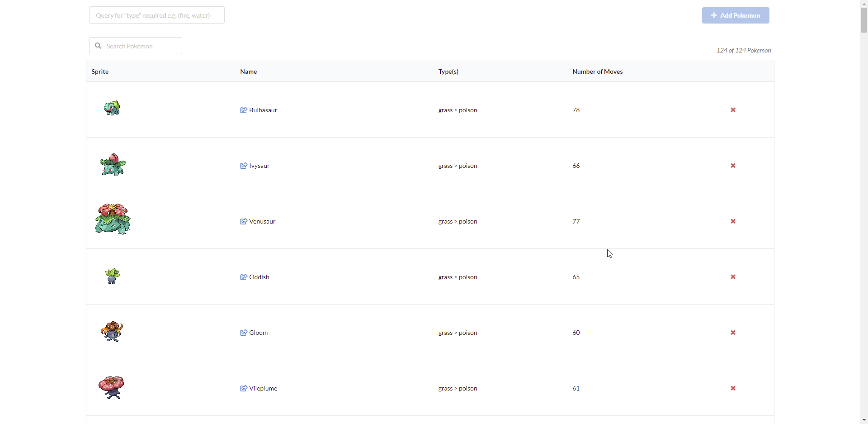
Task: Delete Vileplume using the red X
Action: click(x=732, y=388)
